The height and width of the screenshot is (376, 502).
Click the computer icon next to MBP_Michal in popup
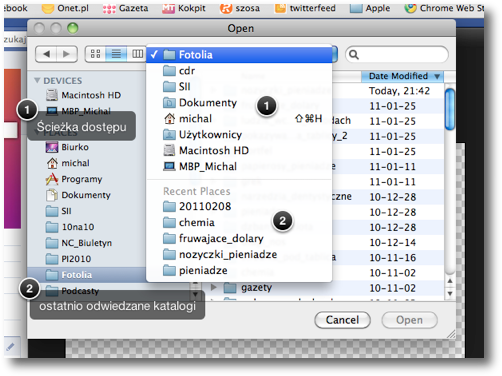169,166
